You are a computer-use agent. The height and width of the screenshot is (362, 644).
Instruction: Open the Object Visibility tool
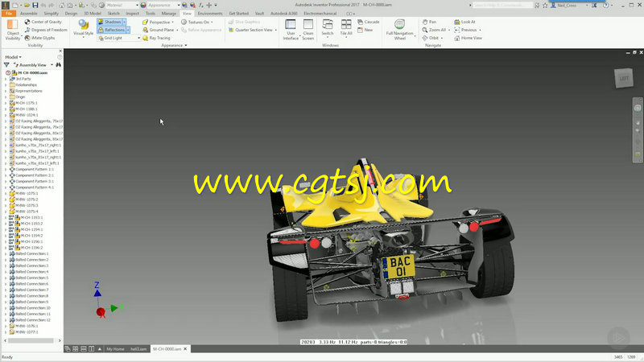(x=13, y=30)
